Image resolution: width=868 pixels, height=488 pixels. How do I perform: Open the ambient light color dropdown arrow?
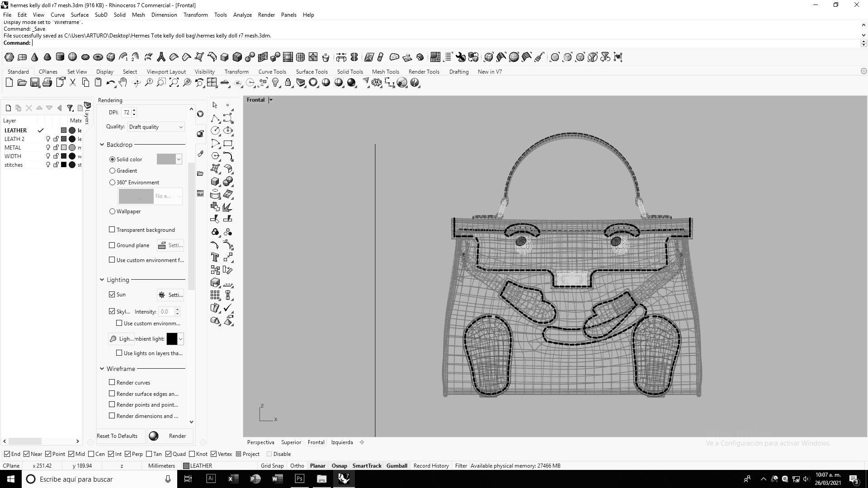(x=180, y=339)
